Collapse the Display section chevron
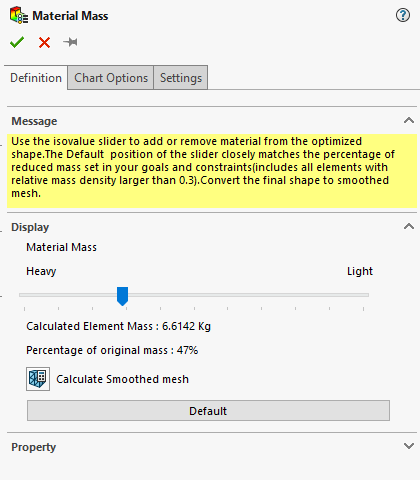The width and height of the screenshot is (420, 480). point(409,227)
